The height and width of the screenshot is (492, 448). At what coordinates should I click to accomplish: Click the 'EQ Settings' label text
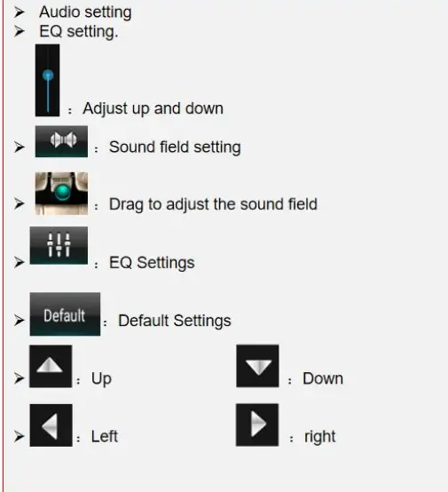tap(152, 263)
